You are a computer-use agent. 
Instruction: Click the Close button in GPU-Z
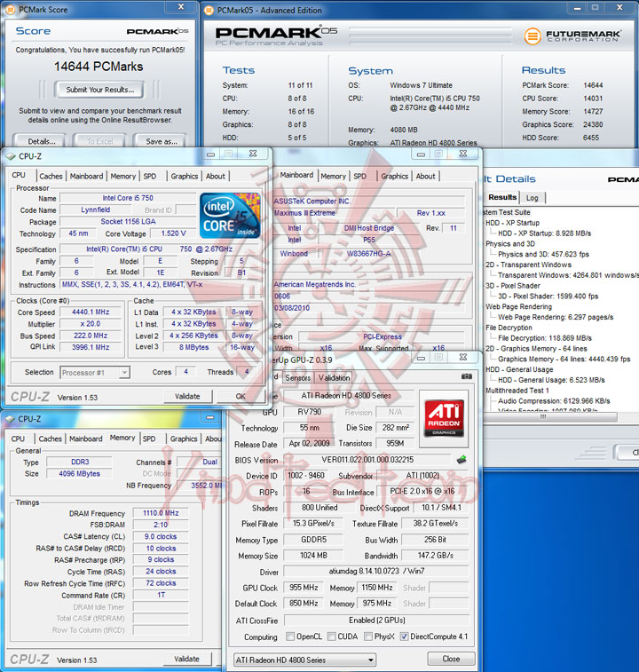click(x=451, y=659)
